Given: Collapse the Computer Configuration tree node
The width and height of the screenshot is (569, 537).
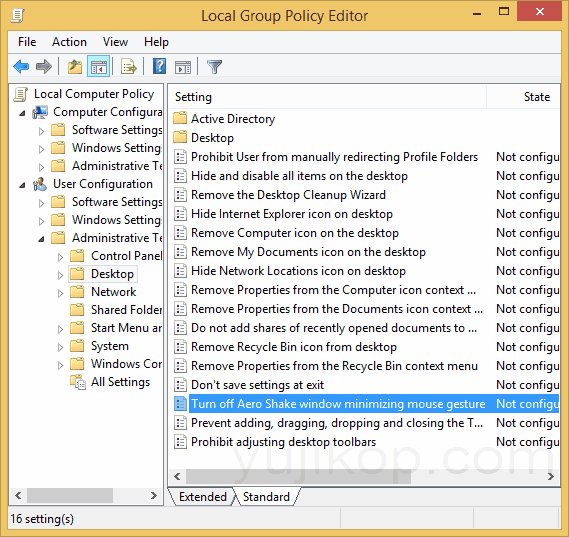Looking at the screenshot, I should point(22,113).
